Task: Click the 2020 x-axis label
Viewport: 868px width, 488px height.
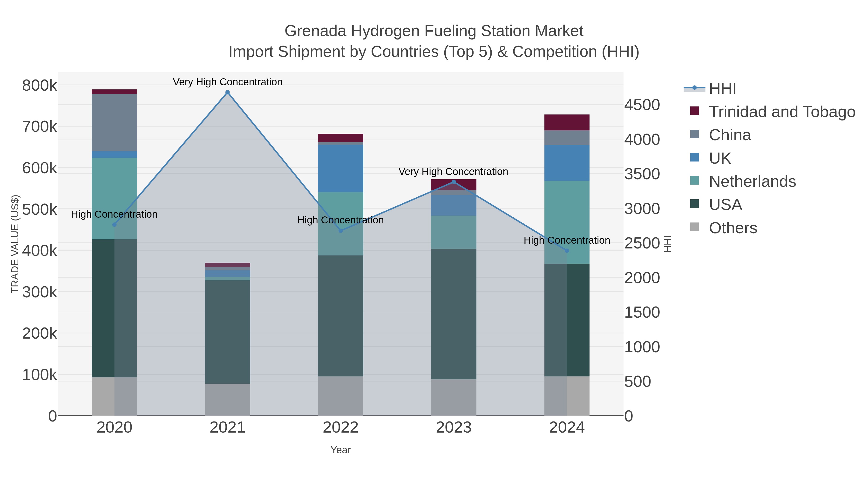Action: (115, 428)
